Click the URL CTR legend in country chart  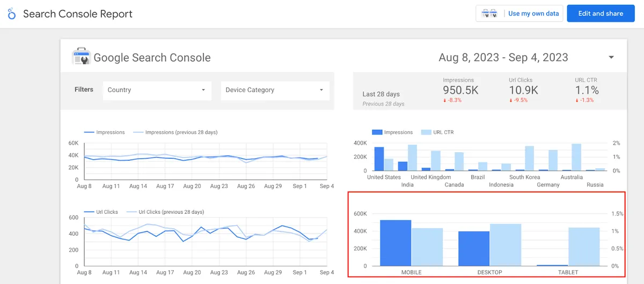(437, 132)
